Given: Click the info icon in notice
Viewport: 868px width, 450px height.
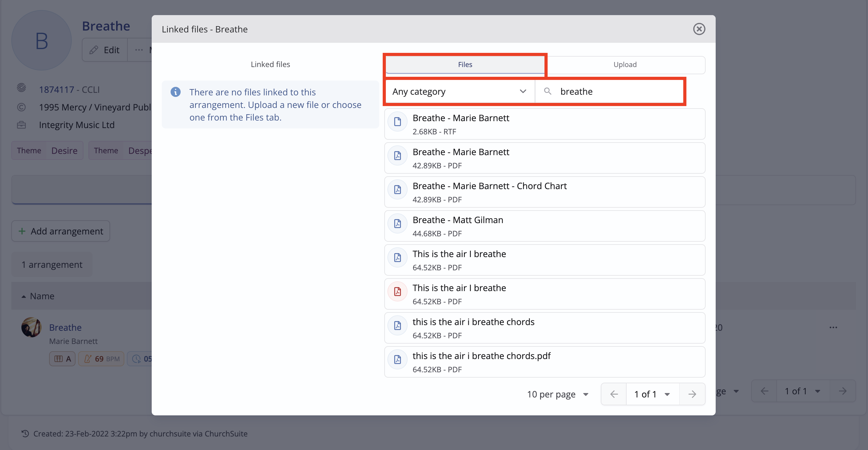Looking at the screenshot, I should (x=176, y=92).
